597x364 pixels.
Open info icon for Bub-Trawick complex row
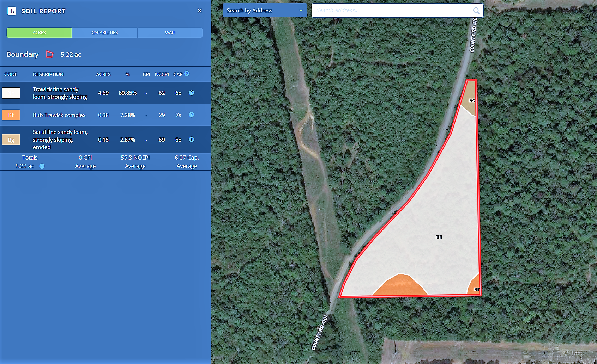[192, 115]
